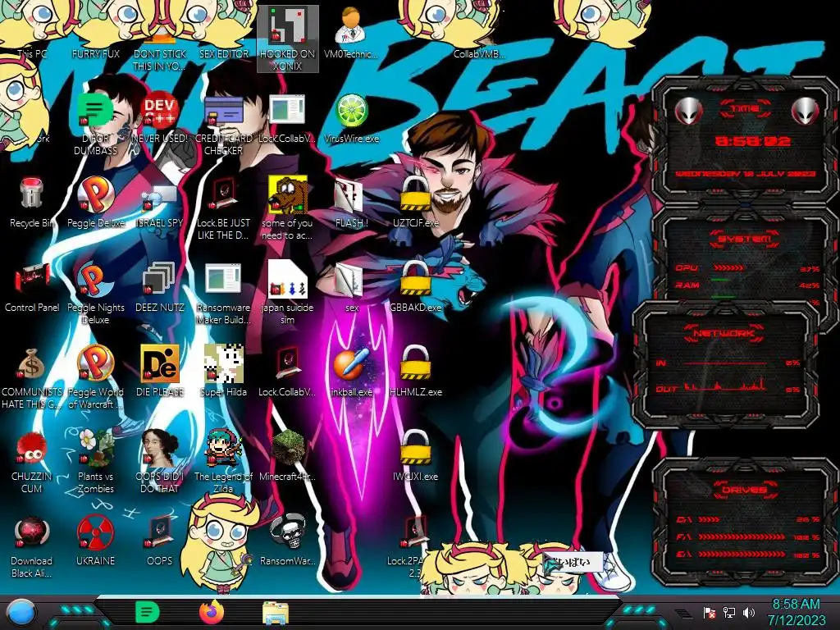Image resolution: width=840 pixels, height=630 pixels.
Task: Open the volume speaker tray icon
Action: click(749, 612)
